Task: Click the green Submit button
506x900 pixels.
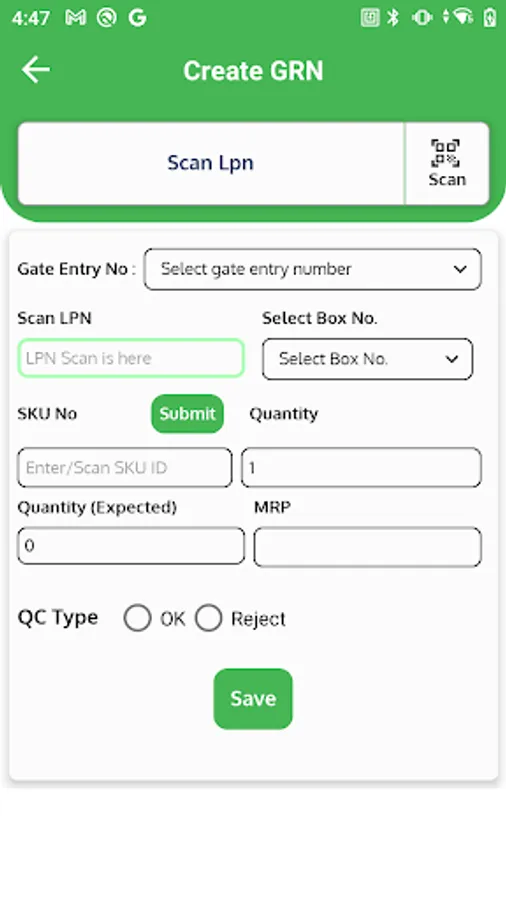Action: [x=188, y=414]
